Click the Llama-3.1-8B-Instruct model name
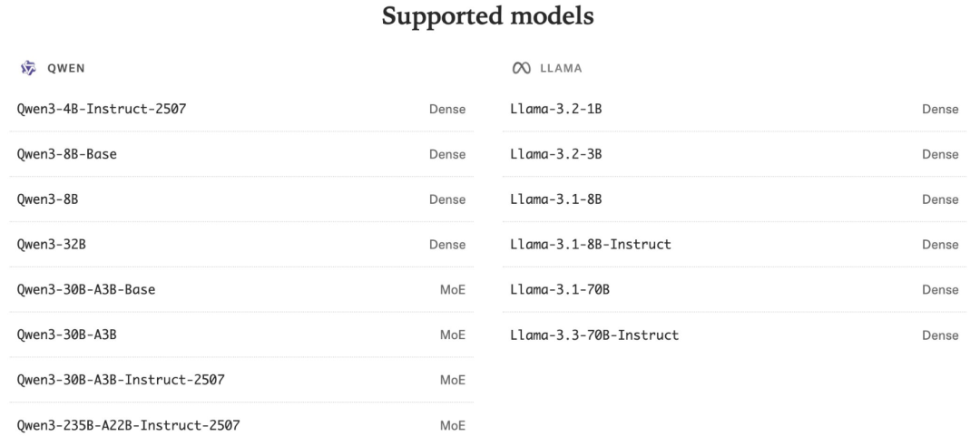This screenshot has height=446, width=980. (592, 245)
